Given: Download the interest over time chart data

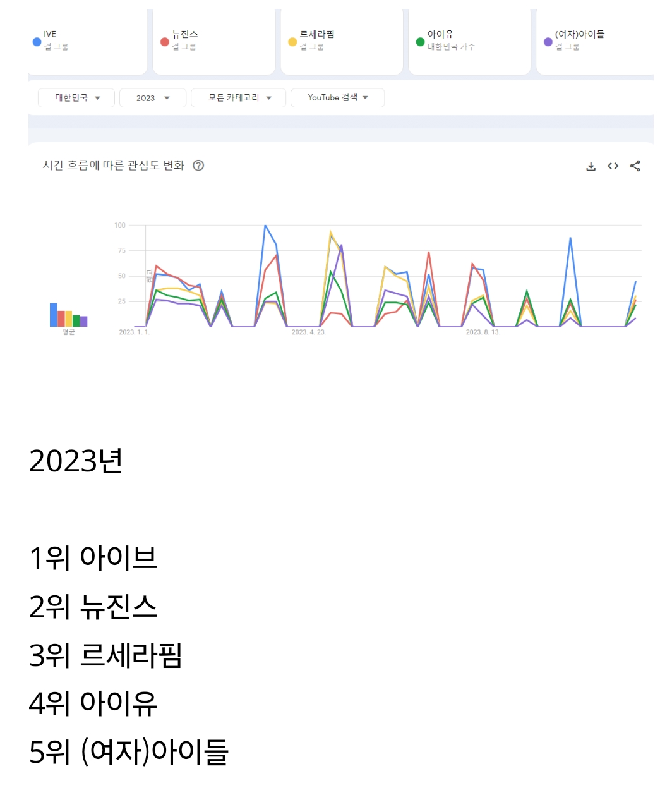Looking at the screenshot, I should (x=591, y=166).
